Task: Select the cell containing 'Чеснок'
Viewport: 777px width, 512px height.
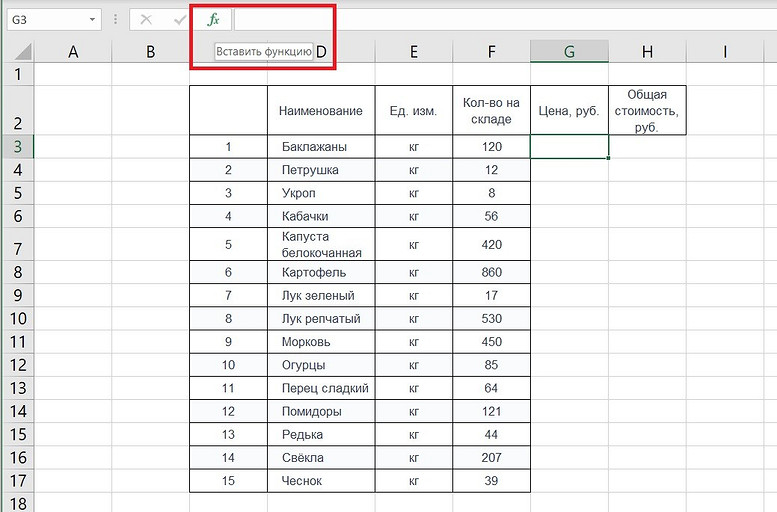Action: point(321,481)
